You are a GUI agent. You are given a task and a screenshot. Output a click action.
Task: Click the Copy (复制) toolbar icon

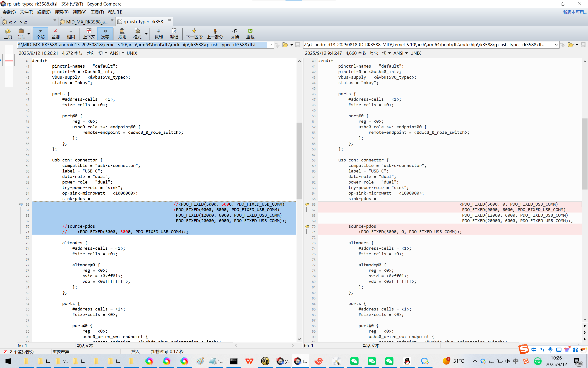[158, 34]
